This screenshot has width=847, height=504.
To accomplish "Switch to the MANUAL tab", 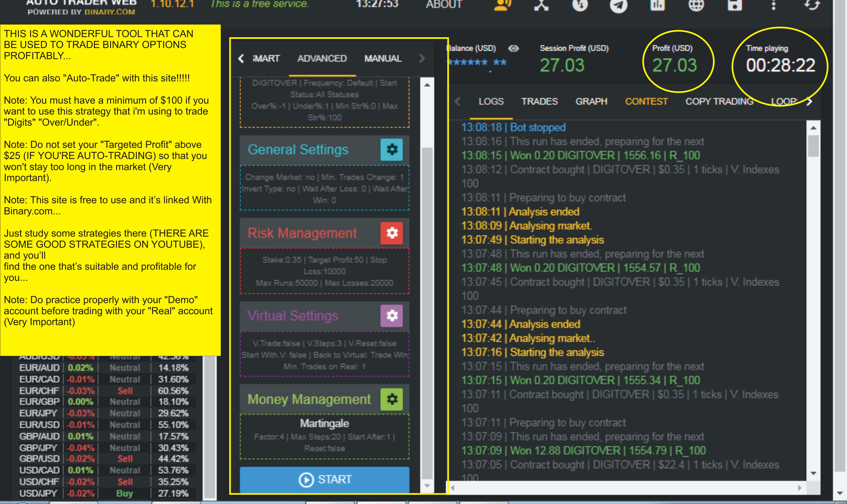I will (x=383, y=58).
